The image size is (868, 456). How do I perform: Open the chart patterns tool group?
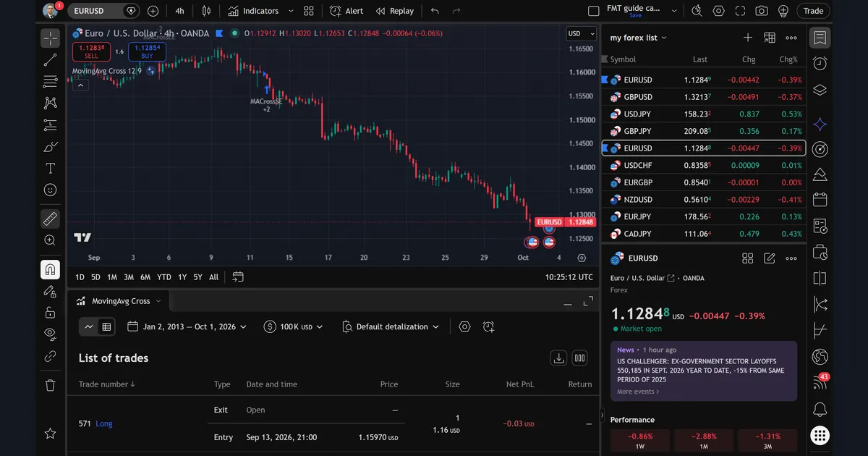pyautogui.click(x=50, y=103)
